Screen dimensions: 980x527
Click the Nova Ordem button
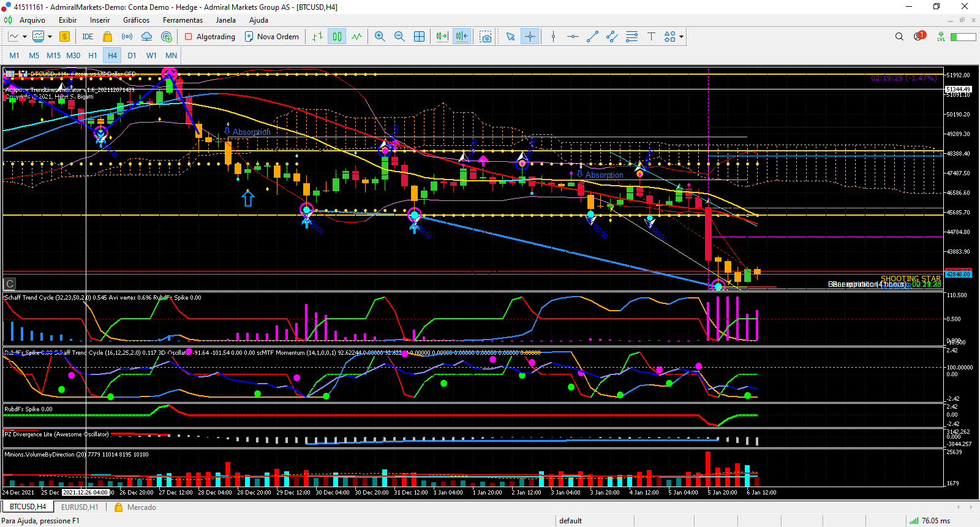click(x=272, y=37)
